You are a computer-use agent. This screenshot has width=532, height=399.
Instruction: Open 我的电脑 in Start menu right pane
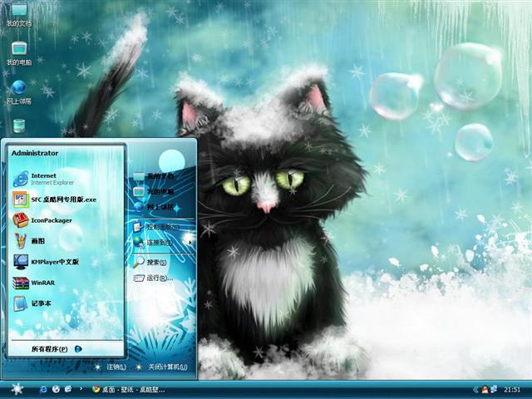coord(153,192)
